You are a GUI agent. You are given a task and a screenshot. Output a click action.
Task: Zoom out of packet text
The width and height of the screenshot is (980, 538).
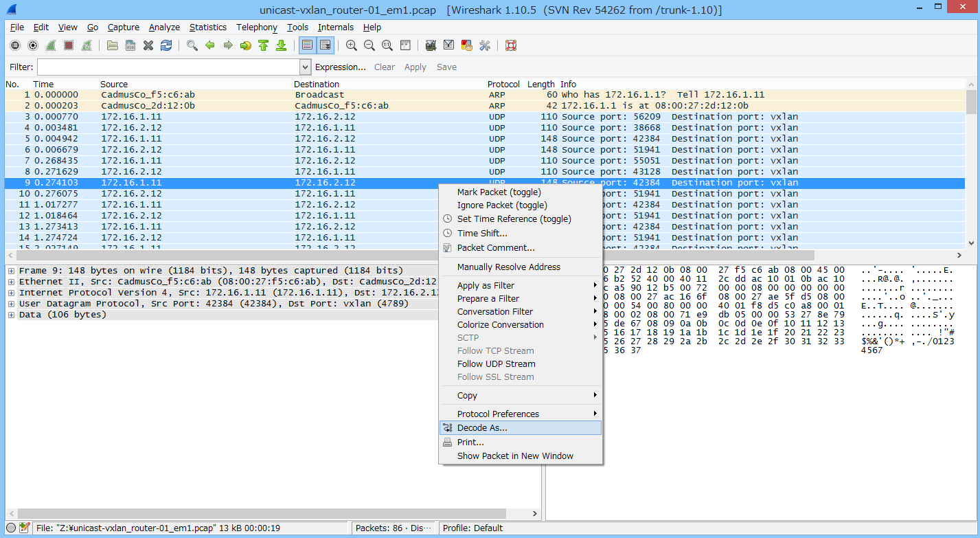point(369,45)
